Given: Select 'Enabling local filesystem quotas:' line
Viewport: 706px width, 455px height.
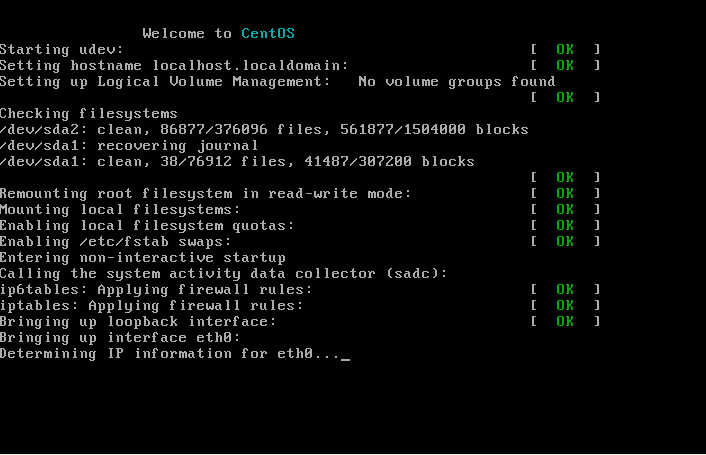Looking at the screenshot, I should click(x=147, y=225).
